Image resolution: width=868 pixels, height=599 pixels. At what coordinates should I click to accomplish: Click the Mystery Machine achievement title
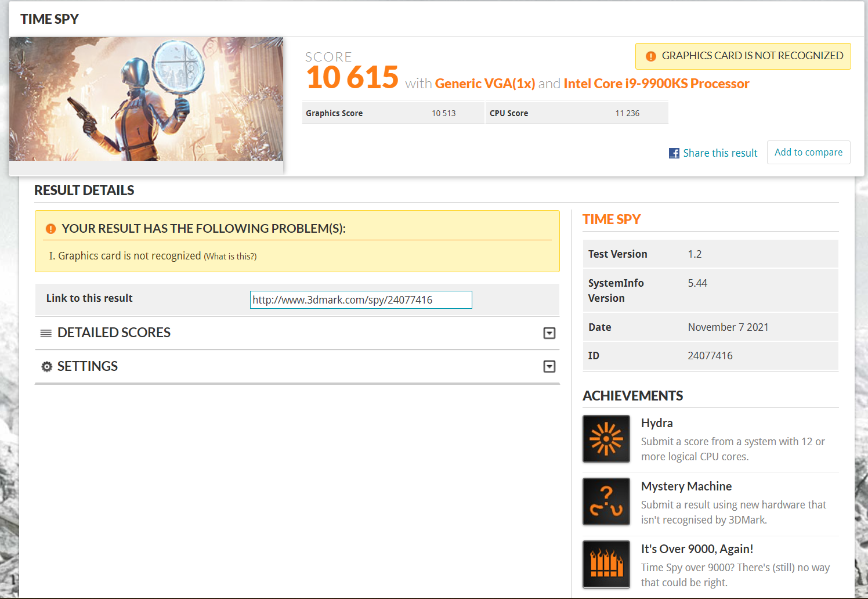click(686, 486)
